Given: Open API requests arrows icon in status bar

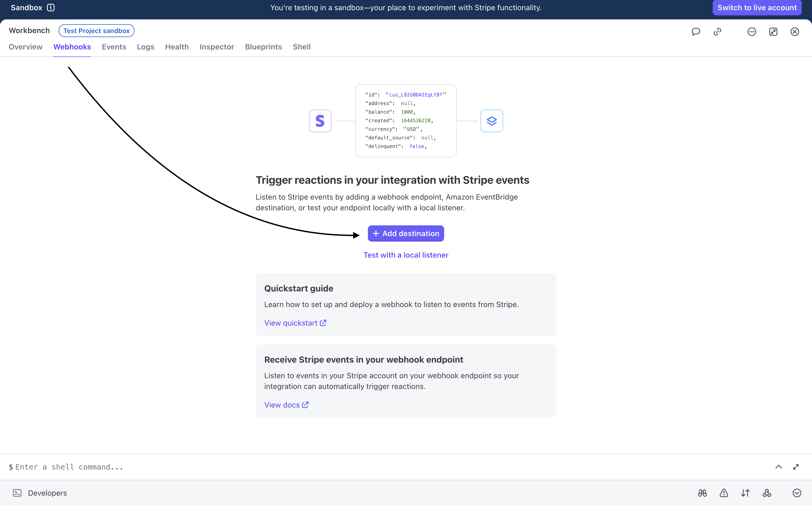Looking at the screenshot, I should point(745,493).
